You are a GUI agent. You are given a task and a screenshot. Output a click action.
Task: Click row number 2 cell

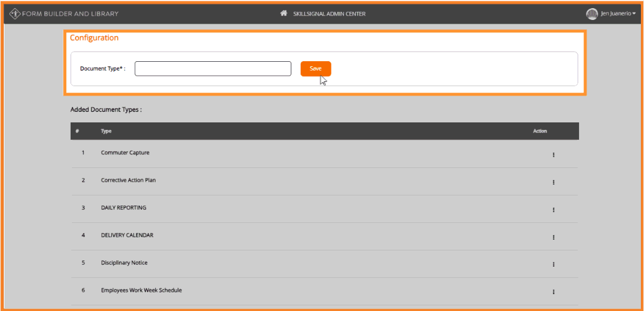pos(83,180)
